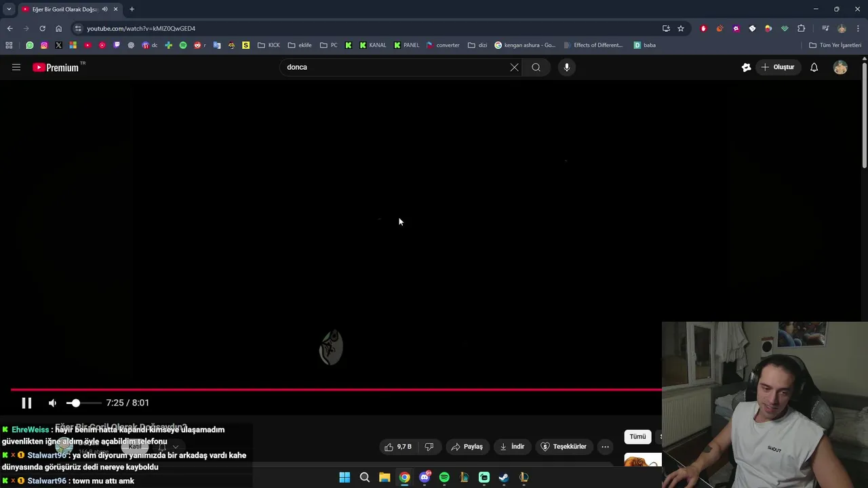Open the Windows Start menu
The height and width of the screenshot is (488, 868).
(x=344, y=478)
